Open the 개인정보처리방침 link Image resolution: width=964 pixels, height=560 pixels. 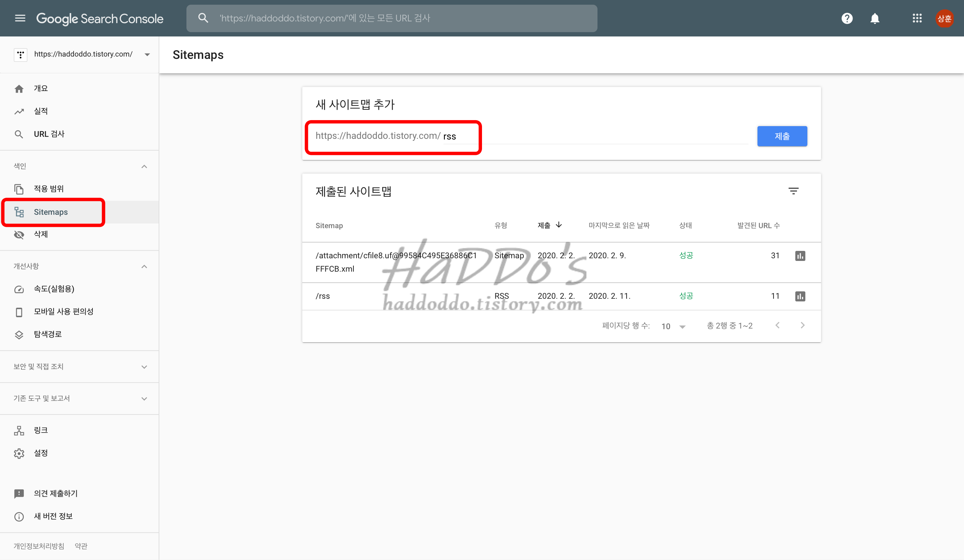38,546
